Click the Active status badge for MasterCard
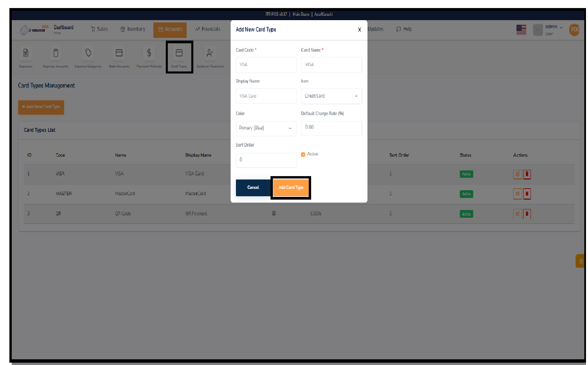 (x=466, y=194)
